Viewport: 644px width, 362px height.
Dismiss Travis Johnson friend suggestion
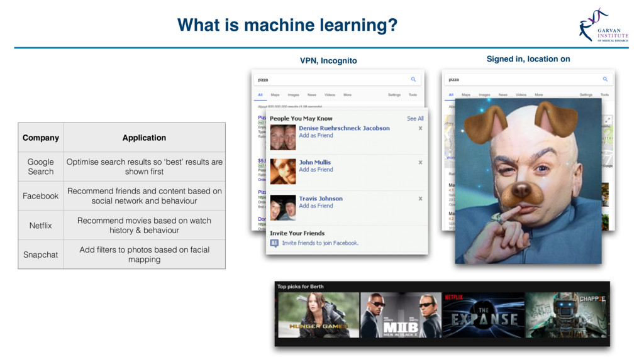point(420,199)
